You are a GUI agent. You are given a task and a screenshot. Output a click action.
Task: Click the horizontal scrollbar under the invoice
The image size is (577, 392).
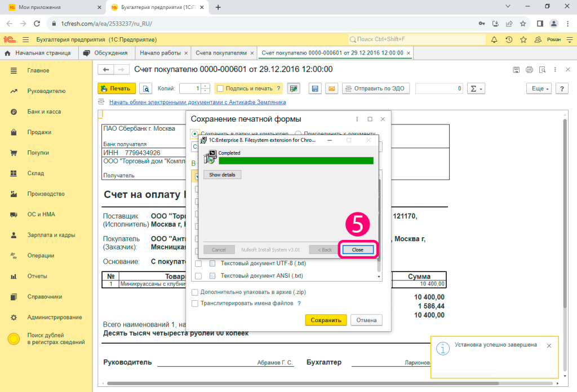[x=302, y=384]
